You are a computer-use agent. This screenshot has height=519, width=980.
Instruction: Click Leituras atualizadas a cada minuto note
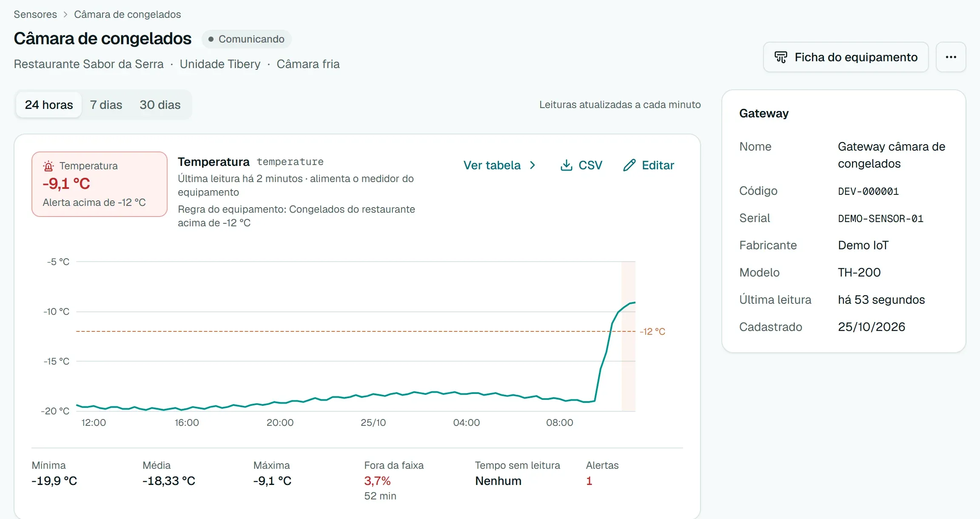620,105
